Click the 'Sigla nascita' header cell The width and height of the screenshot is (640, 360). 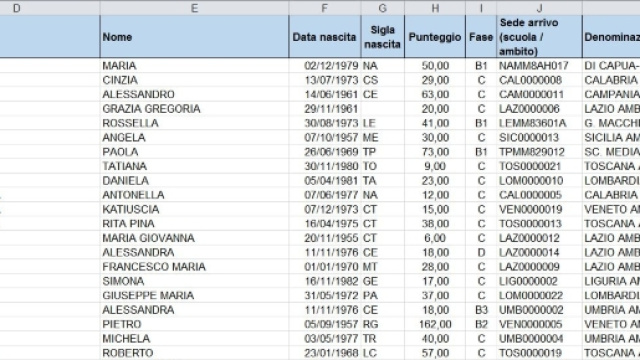click(383, 37)
